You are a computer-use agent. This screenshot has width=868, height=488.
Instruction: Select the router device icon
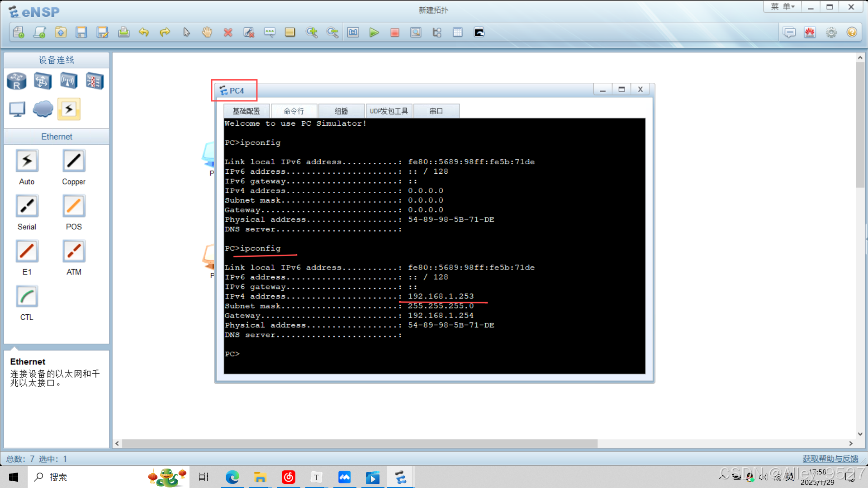(16, 81)
